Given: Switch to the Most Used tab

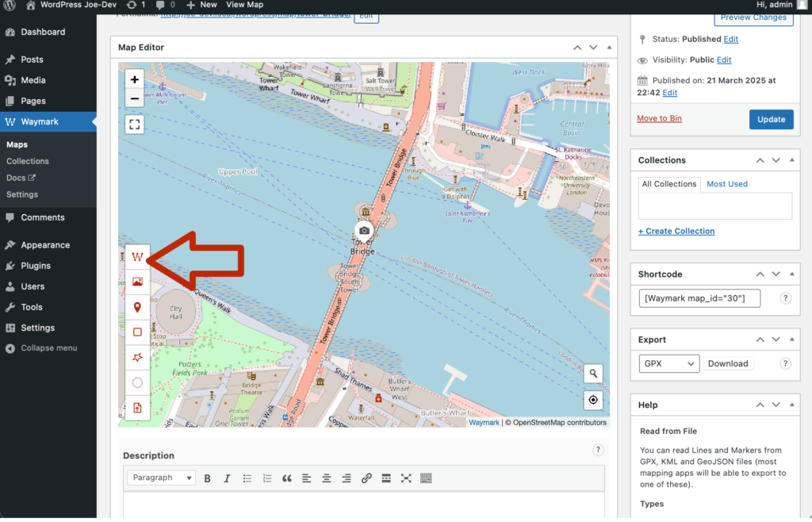Looking at the screenshot, I should pyautogui.click(x=726, y=184).
